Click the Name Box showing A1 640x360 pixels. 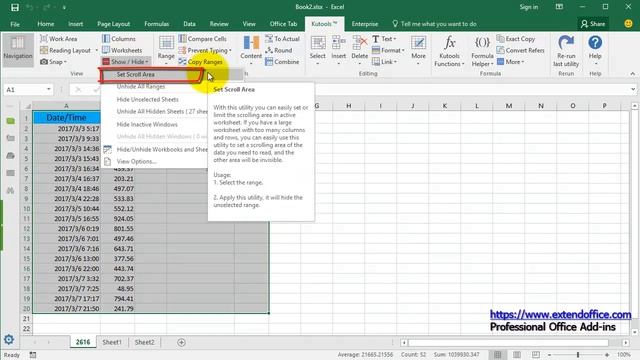pos(25,89)
